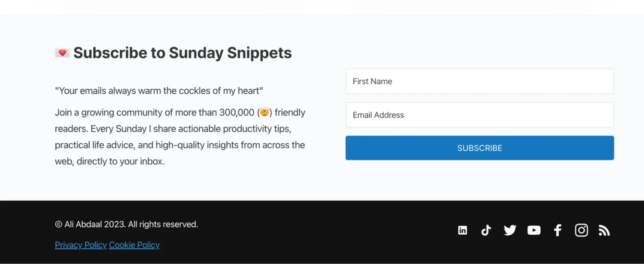Image resolution: width=644 pixels, height=264 pixels.
Task: Open the Instagram icon link
Action: 581,231
